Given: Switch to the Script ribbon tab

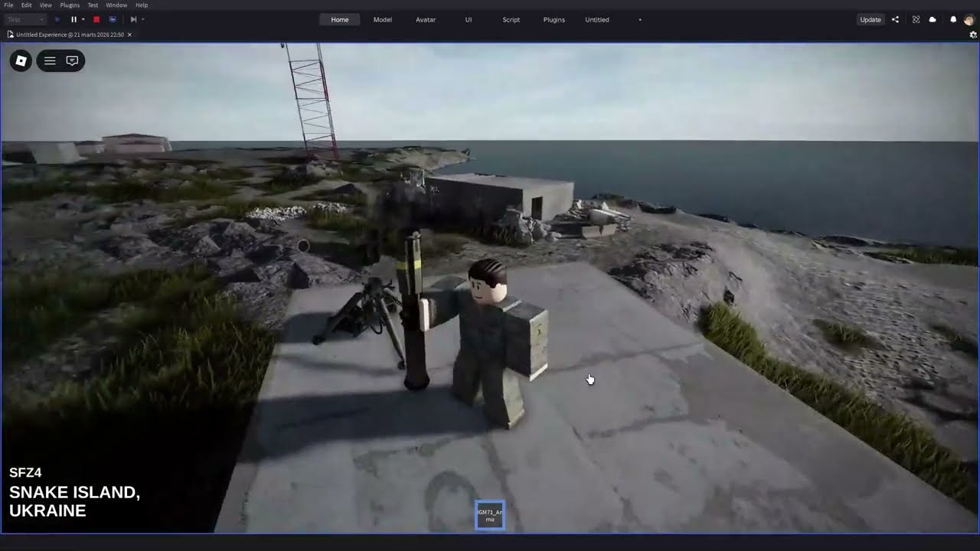Looking at the screenshot, I should [x=511, y=19].
